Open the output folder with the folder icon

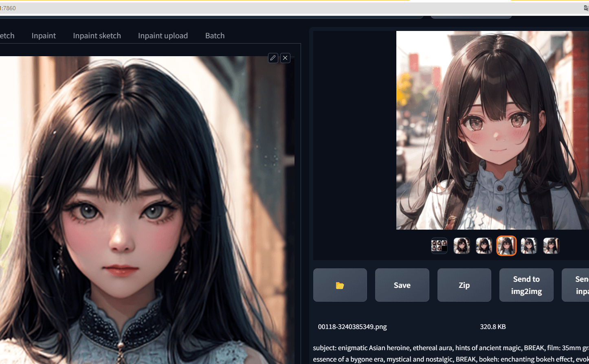coord(340,285)
